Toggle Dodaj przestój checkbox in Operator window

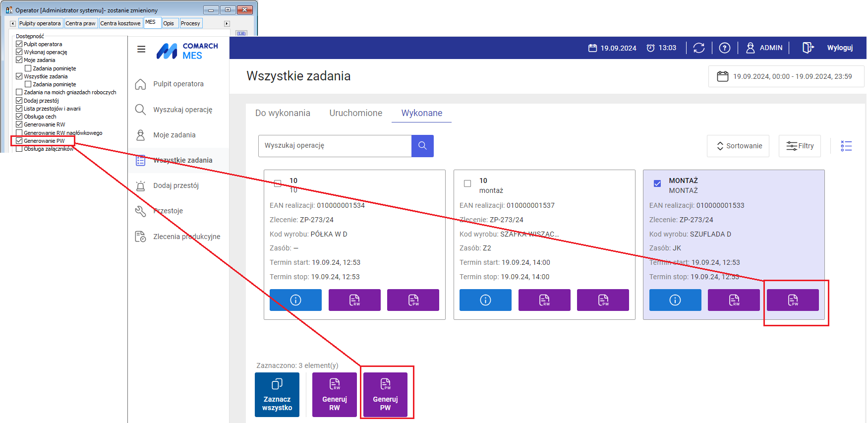coord(19,101)
